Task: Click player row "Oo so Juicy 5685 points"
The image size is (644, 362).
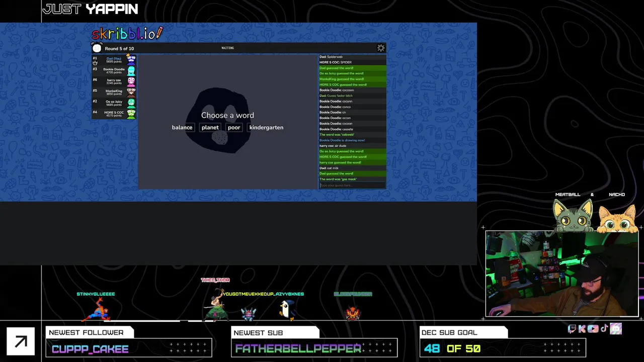Action: pyautogui.click(x=114, y=103)
